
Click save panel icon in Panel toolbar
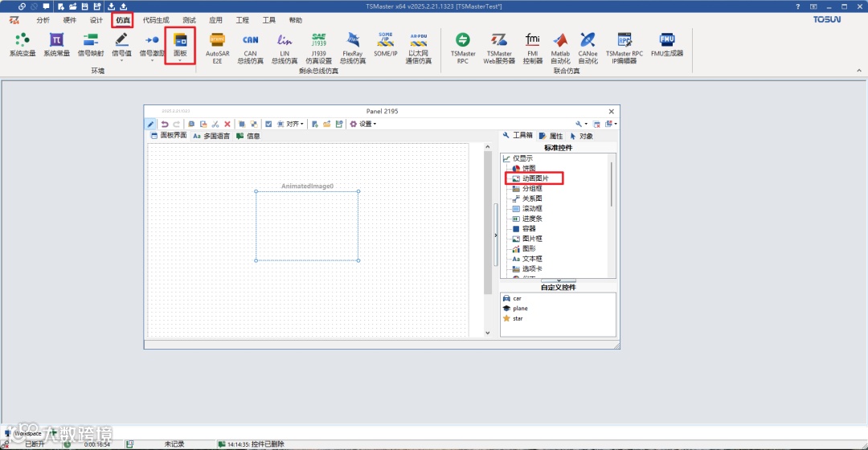click(339, 124)
